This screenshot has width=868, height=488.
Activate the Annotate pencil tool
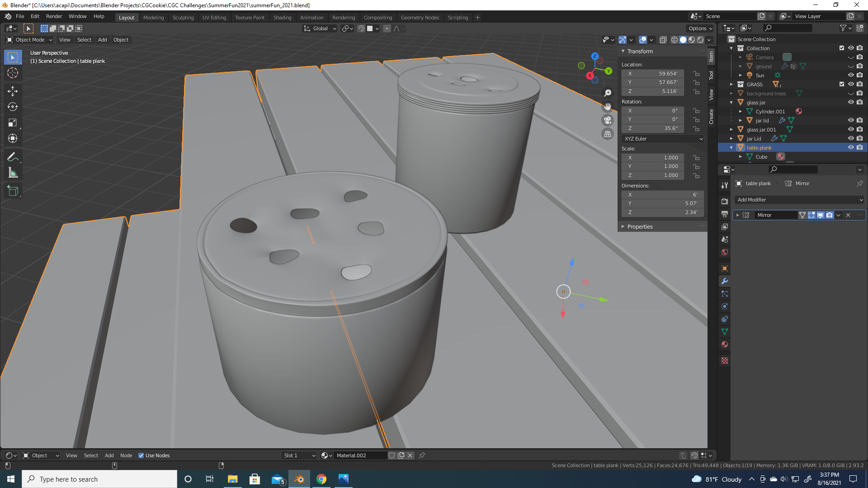[13, 157]
